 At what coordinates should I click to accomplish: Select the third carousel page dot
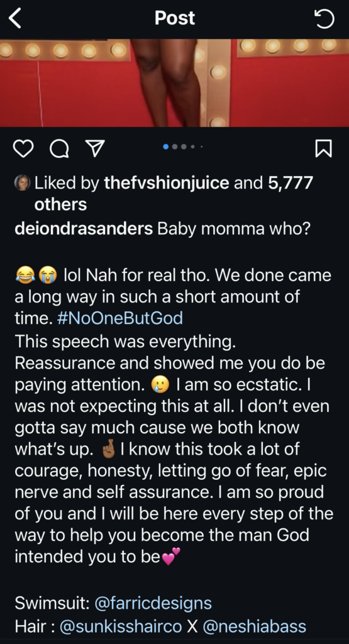(184, 147)
